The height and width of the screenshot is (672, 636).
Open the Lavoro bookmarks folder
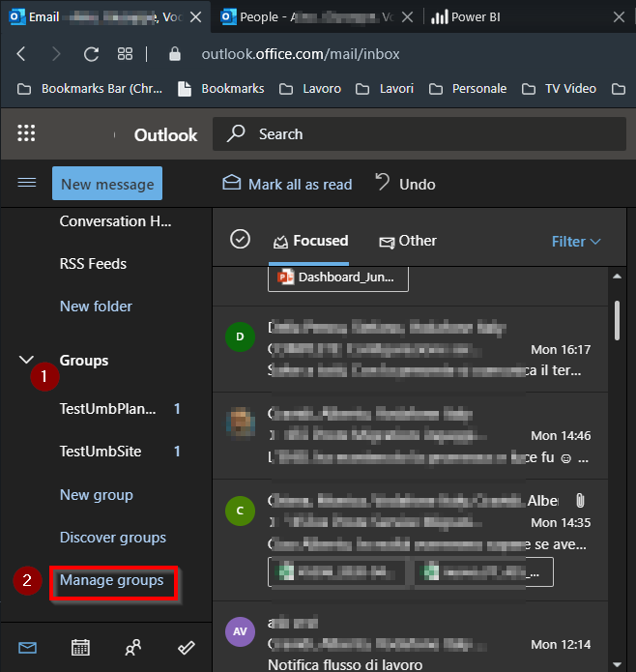point(310,89)
